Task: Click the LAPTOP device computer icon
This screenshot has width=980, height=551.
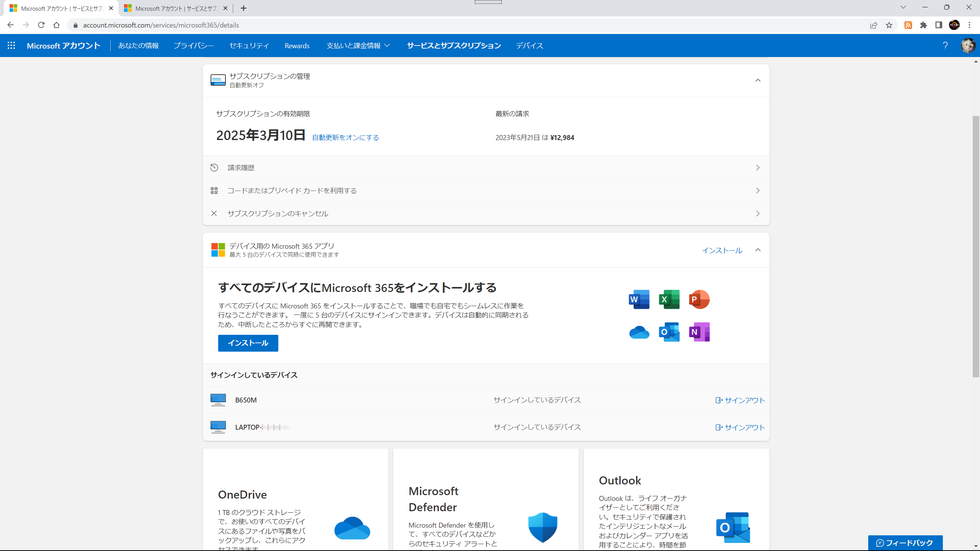Action: pyautogui.click(x=218, y=427)
